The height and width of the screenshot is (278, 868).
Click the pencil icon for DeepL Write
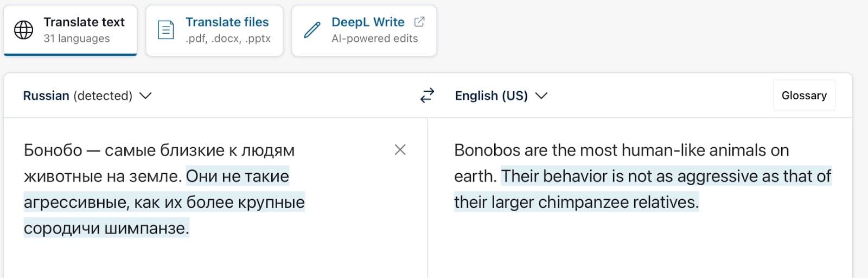(312, 30)
